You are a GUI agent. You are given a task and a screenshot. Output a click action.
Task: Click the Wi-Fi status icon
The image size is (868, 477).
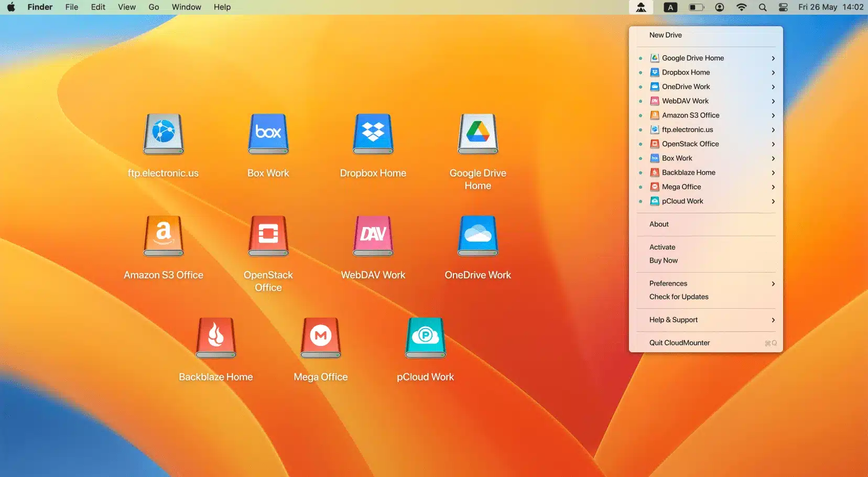[741, 7]
